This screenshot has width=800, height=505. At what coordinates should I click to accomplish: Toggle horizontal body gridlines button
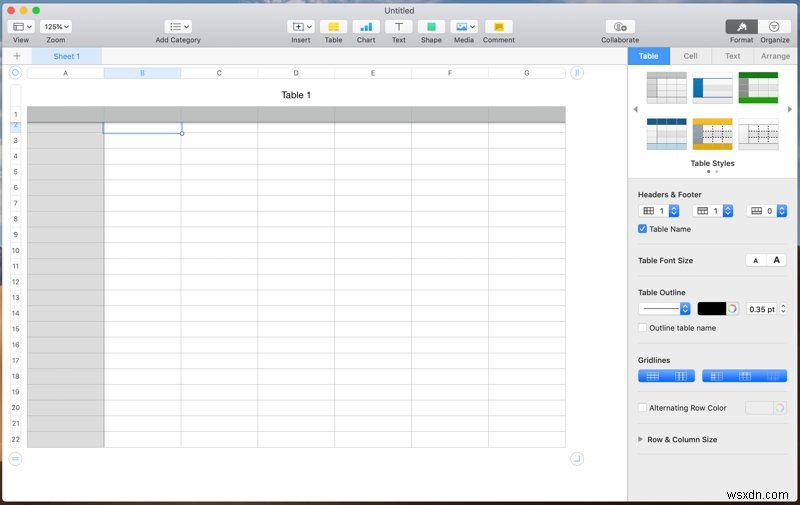[x=653, y=376]
